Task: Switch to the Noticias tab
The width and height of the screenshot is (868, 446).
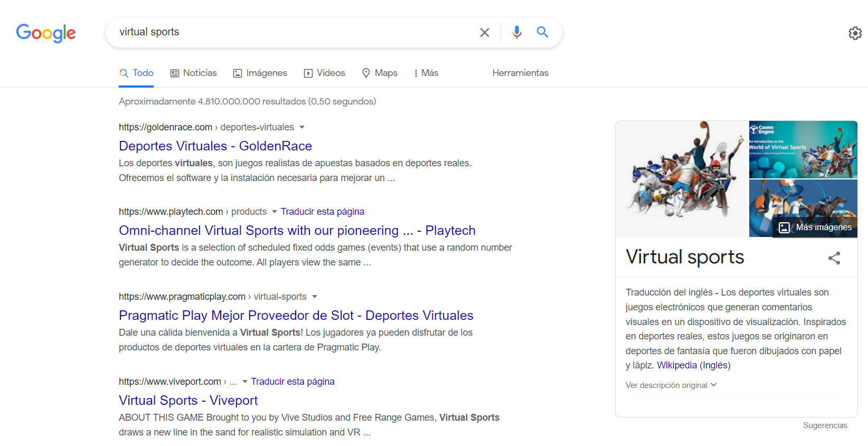Action: (193, 73)
